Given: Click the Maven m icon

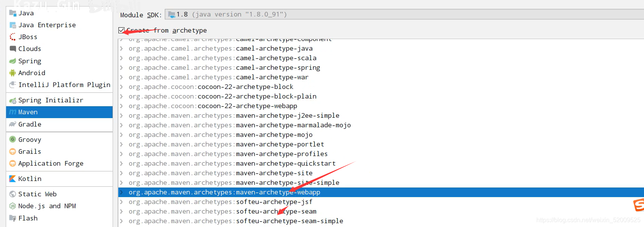Looking at the screenshot, I should pyautogui.click(x=13, y=112).
